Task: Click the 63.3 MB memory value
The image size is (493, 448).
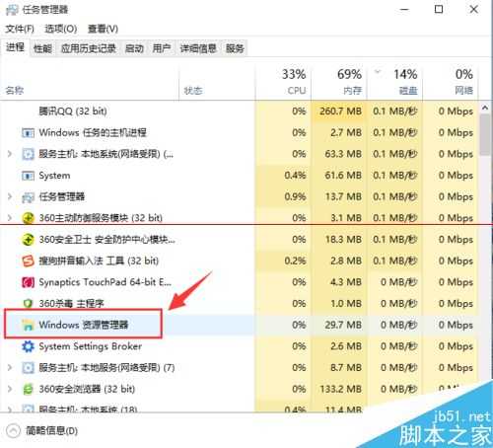Action: click(x=343, y=154)
